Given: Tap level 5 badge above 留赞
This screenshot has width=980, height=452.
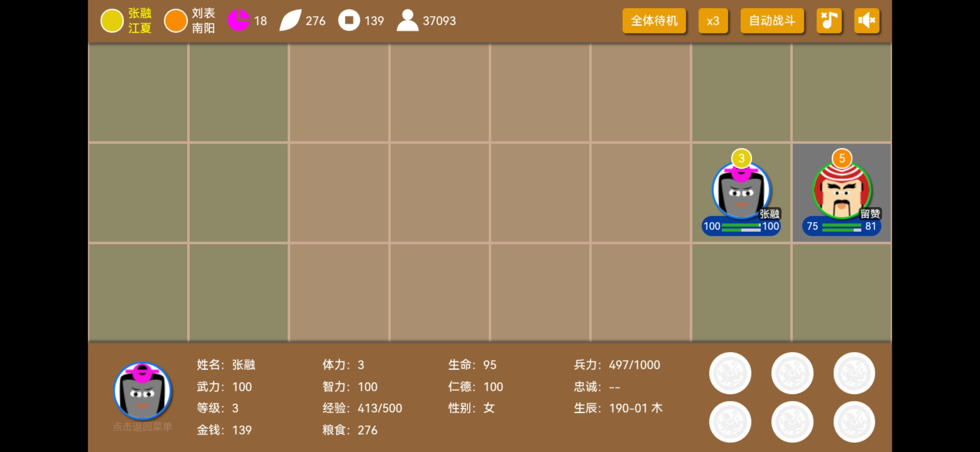Looking at the screenshot, I should click(842, 158).
